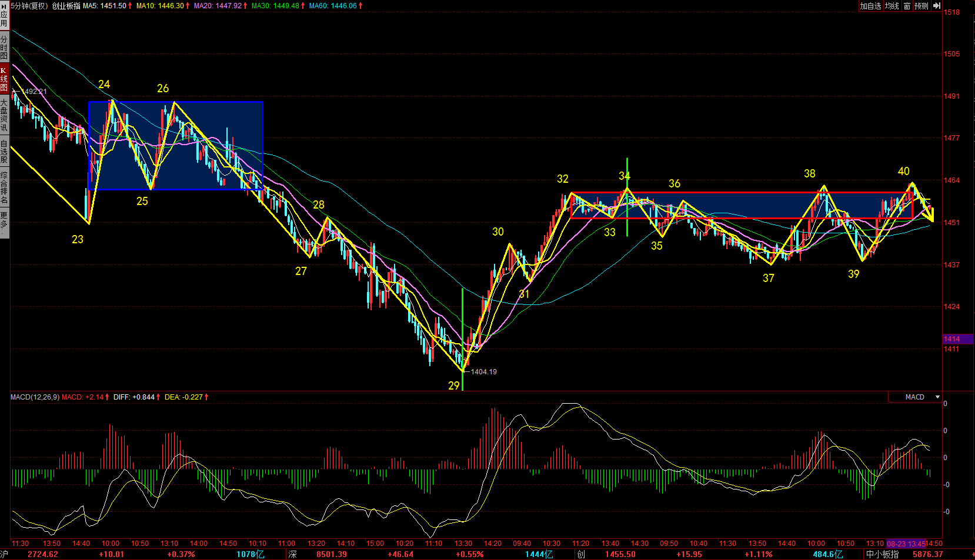
Task: Click the 沪 Shanghai index in status bar
Action: [x=5, y=554]
